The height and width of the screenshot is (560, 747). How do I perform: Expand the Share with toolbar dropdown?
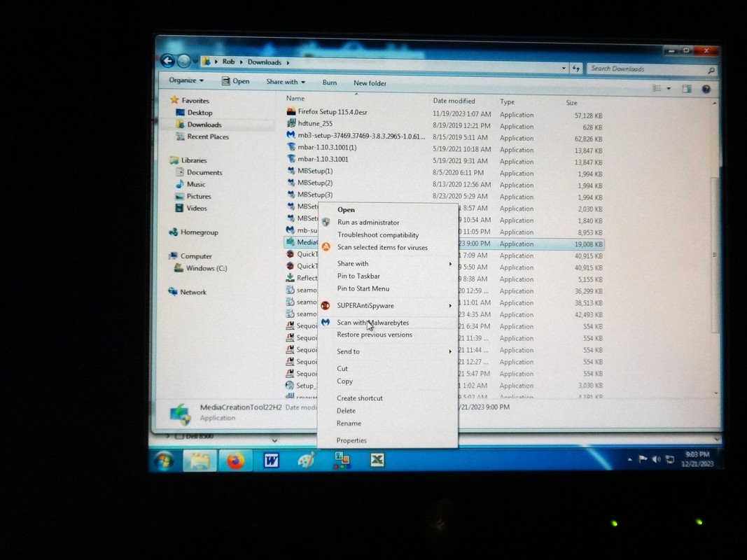pyautogui.click(x=286, y=82)
